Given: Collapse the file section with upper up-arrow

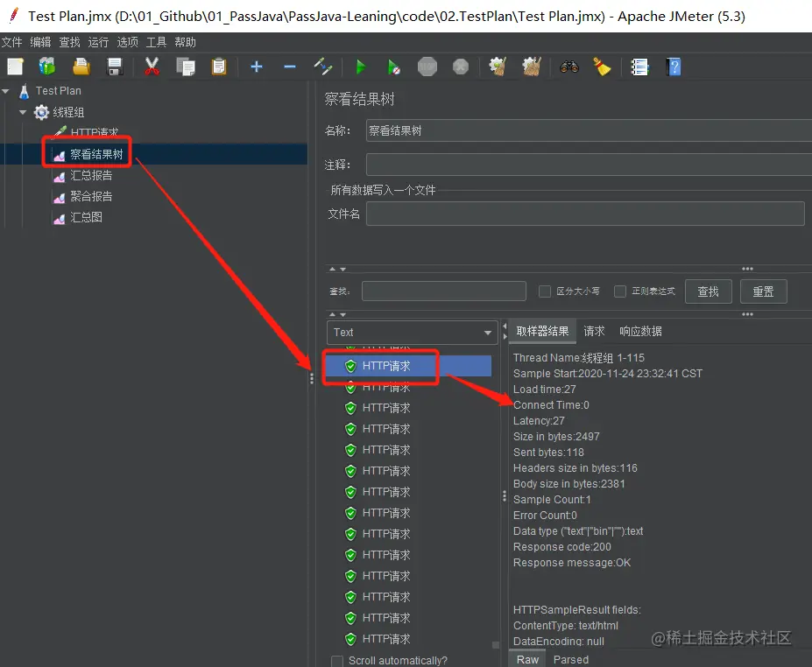Looking at the screenshot, I should [x=333, y=269].
